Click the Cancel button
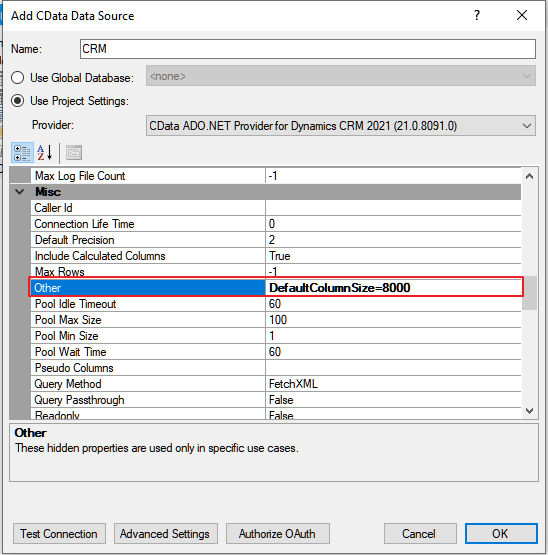This screenshot has height=555, width=548. 420,533
